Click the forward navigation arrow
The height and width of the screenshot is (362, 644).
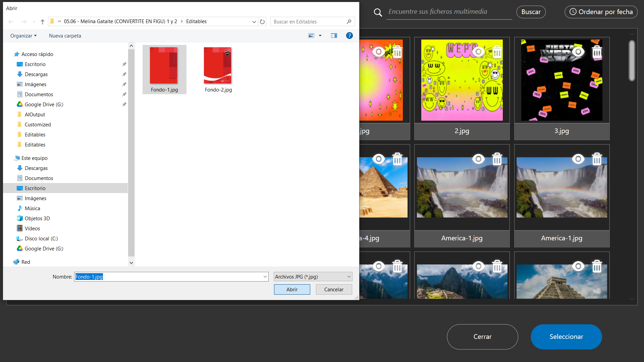pos(24,22)
